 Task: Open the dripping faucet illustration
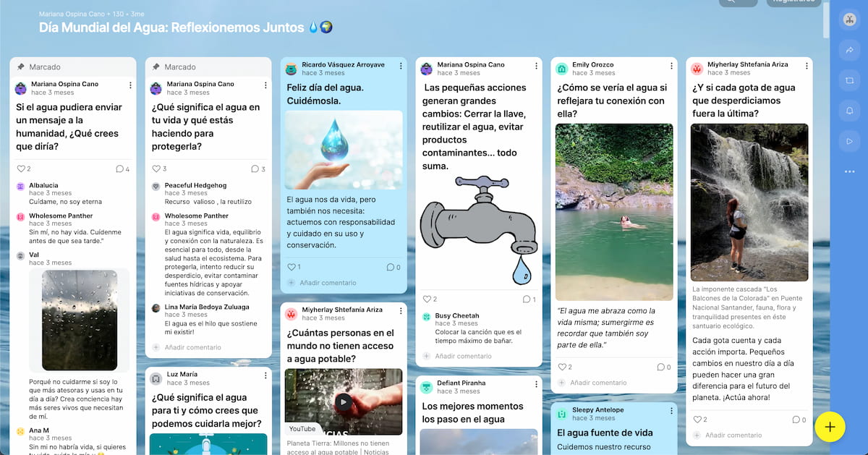(478, 230)
